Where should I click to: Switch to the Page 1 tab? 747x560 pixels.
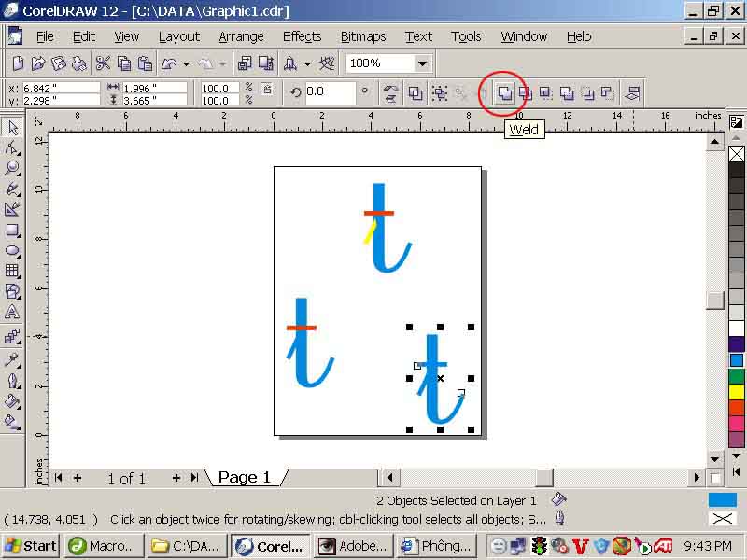pos(244,477)
